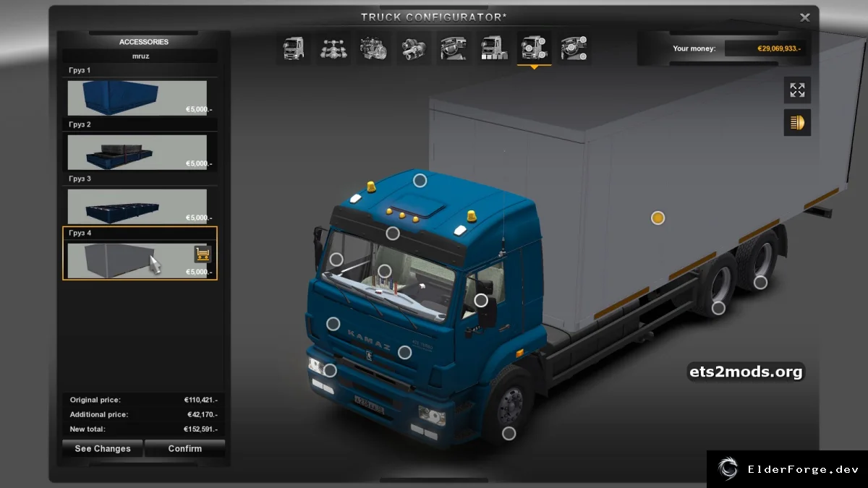Select the marker beside the KAMAZ lettering
This screenshot has width=868, height=488.
tap(333, 324)
